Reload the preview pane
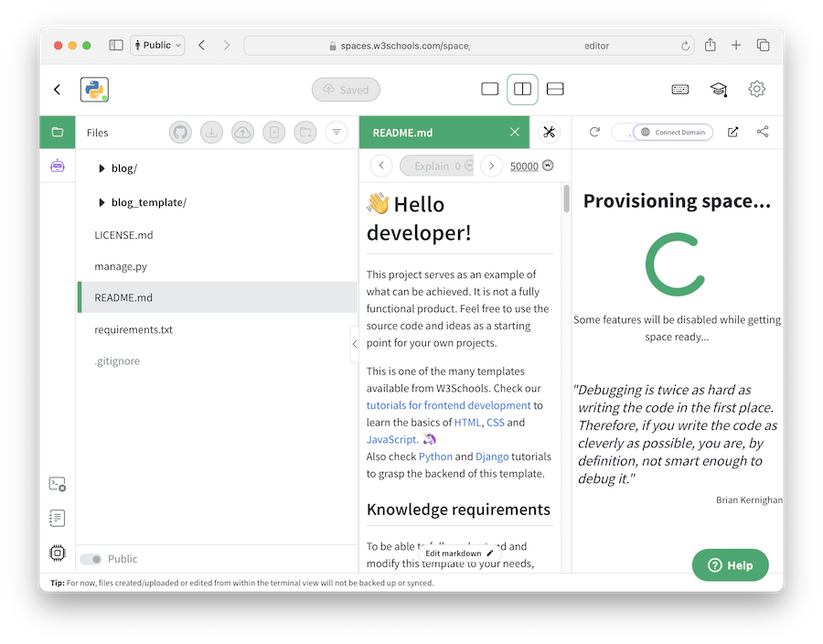The image size is (823, 644). point(594,133)
